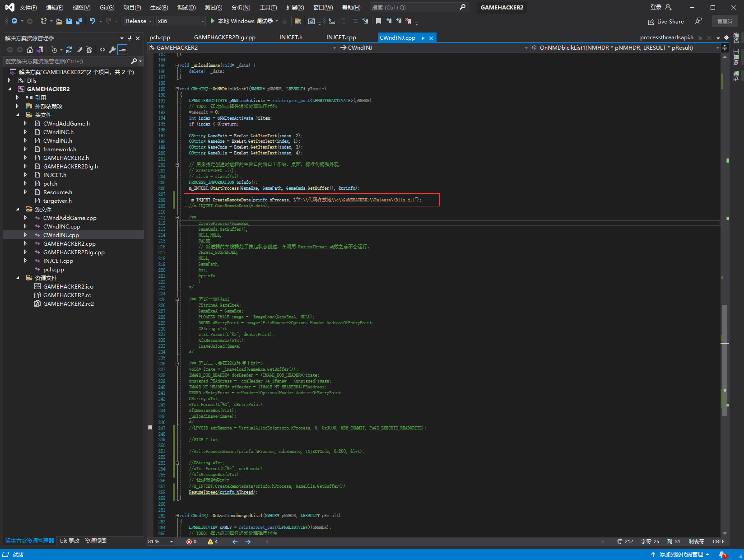744x560 pixels.
Task: Click the Find in Files toolbar icon
Action: pyautogui.click(x=298, y=21)
